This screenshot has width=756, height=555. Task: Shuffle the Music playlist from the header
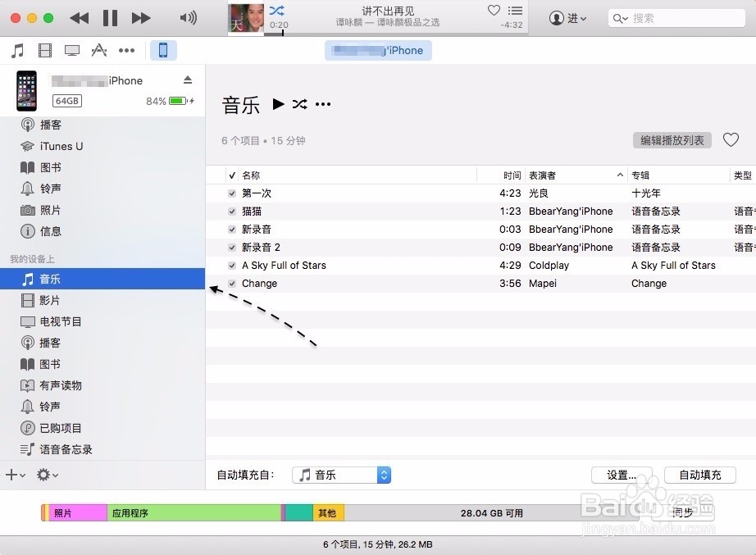pyautogui.click(x=299, y=104)
